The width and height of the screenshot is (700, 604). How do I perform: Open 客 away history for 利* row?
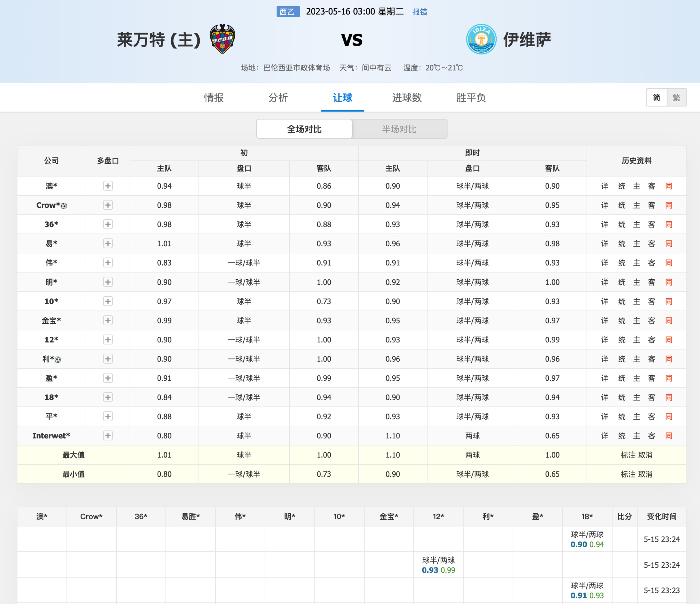tap(651, 359)
